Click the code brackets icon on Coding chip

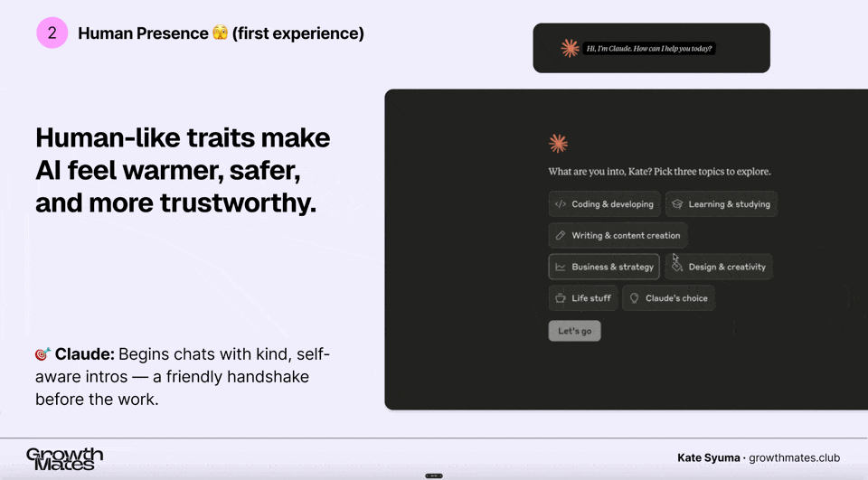[561, 203]
